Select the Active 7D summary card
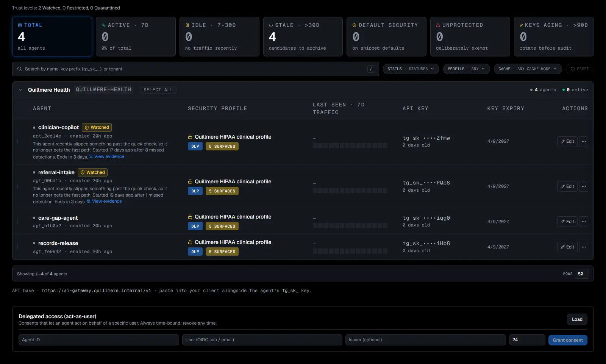Viewport: 606px width, 364px height. [x=136, y=37]
